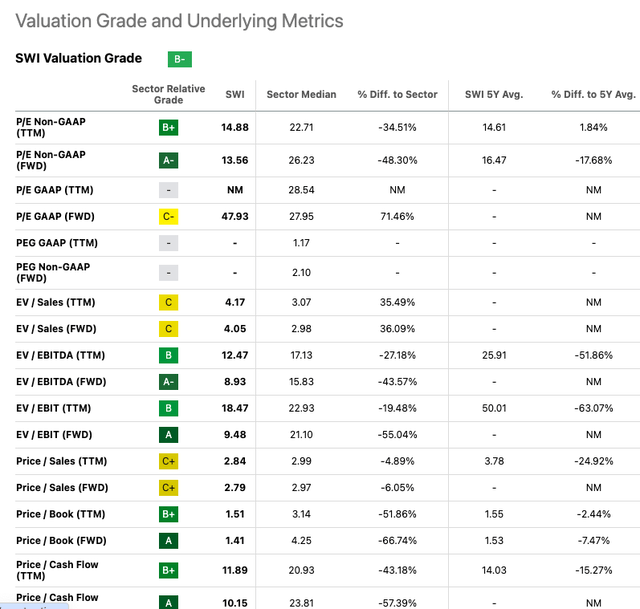Click the % Diff. to 5Y Avg. header

(593, 95)
